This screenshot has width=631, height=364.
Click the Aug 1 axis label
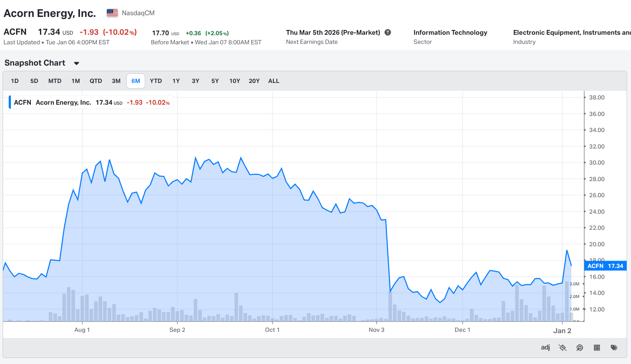pyautogui.click(x=82, y=330)
